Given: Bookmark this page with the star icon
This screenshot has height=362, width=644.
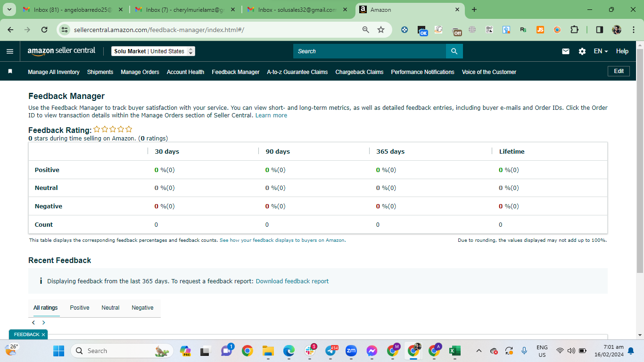Looking at the screenshot, I should pos(381,30).
